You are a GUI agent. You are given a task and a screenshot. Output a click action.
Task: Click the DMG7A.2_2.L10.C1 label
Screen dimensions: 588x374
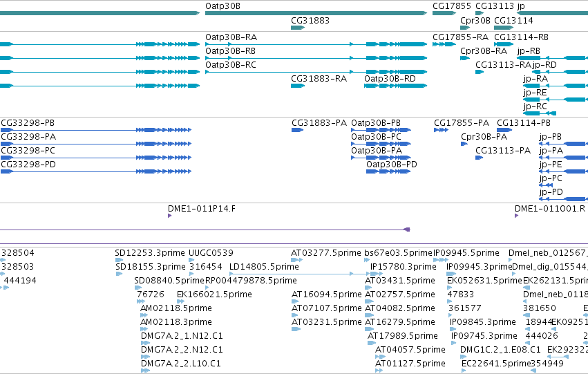(x=181, y=364)
